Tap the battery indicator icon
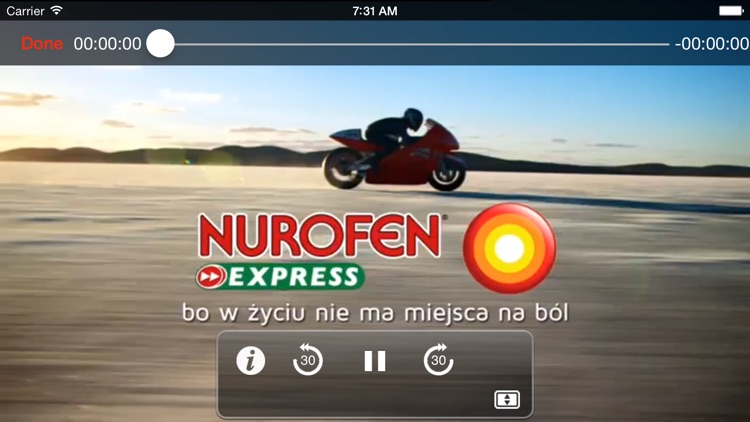 [731, 11]
